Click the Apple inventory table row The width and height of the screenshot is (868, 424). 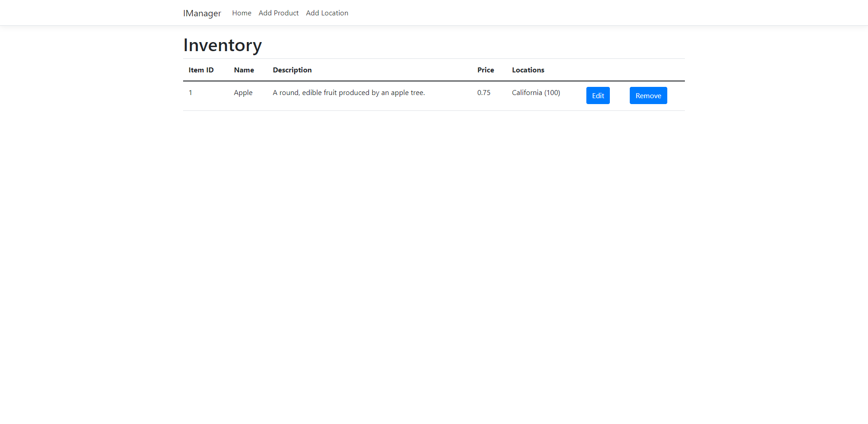pyautogui.click(x=407, y=95)
